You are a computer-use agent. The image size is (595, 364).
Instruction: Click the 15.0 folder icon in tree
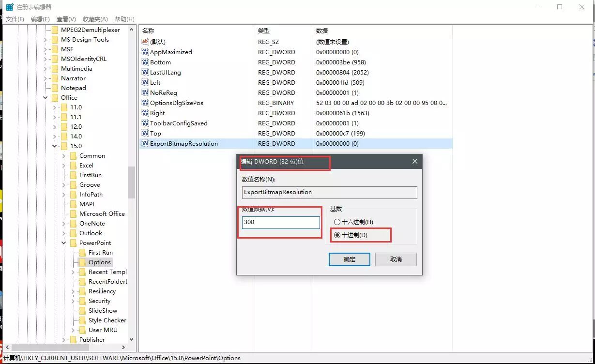pyautogui.click(x=64, y=146)
